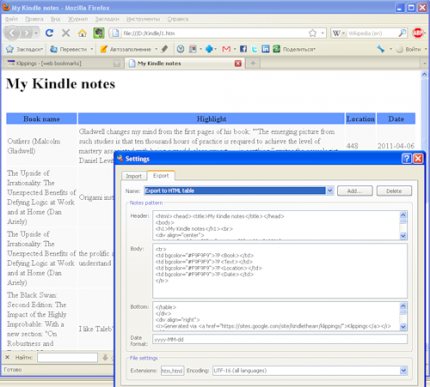Click the green Evernote elephant icon
This screenshot has width=430, height=387.
(99, 33)
